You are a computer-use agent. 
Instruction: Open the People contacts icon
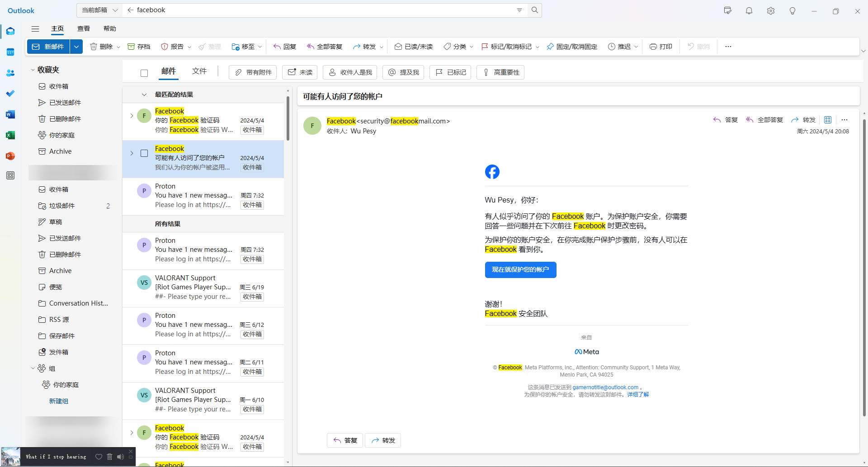coord(10,73)
